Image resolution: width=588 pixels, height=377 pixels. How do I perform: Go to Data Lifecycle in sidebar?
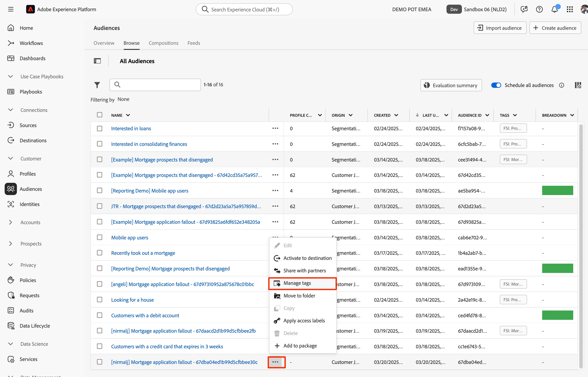(34, 325)
